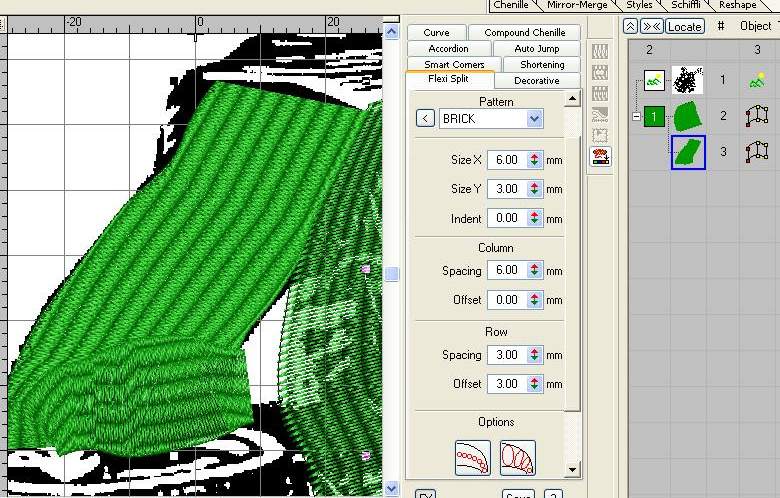Image resolution: width=780 pixels, height=498 pixels.
Task: Click the help '?' button at panel bottom
Action: [553, 494]
